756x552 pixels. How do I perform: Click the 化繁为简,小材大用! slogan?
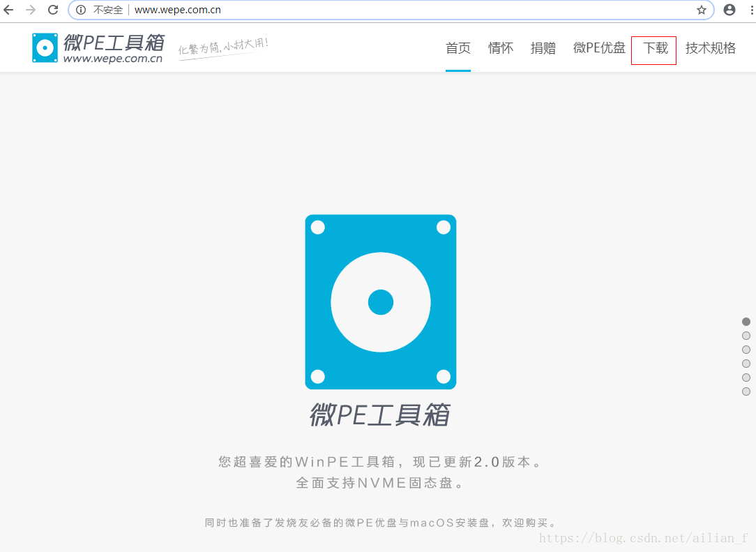pyautogui.click(x=223, y=47)
